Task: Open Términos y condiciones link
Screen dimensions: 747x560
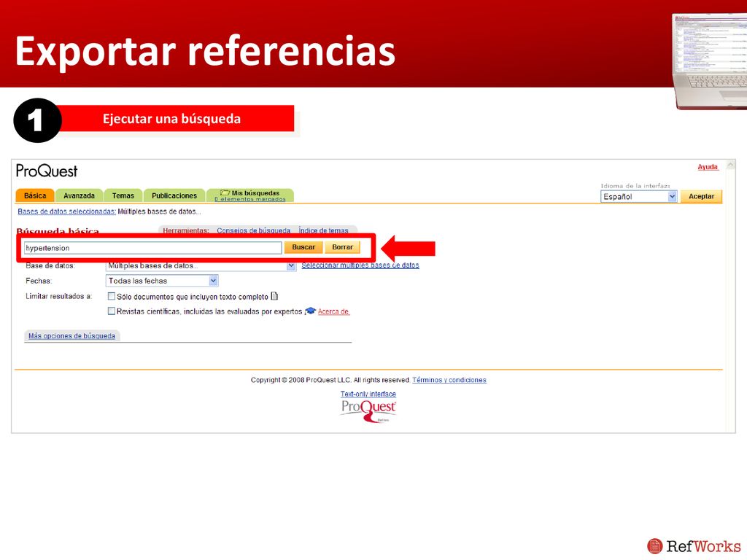Action: (x=449, y=380)
